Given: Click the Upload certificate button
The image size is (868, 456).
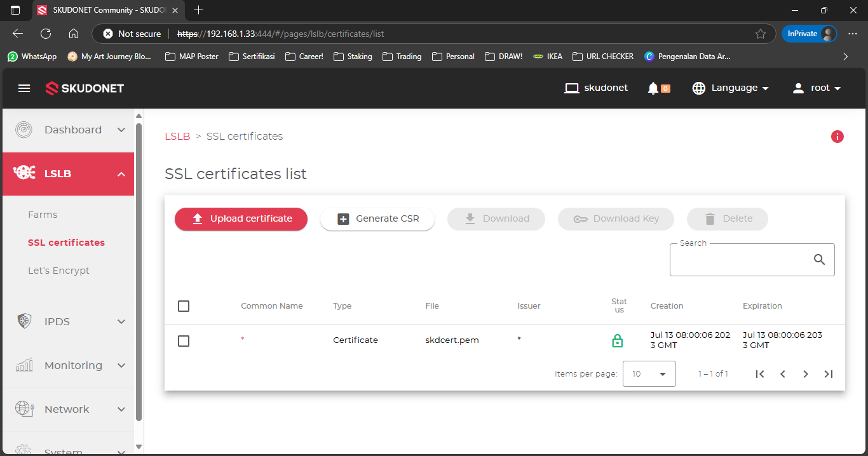Looking at the screenshot, I should click(x=241, y=219).
